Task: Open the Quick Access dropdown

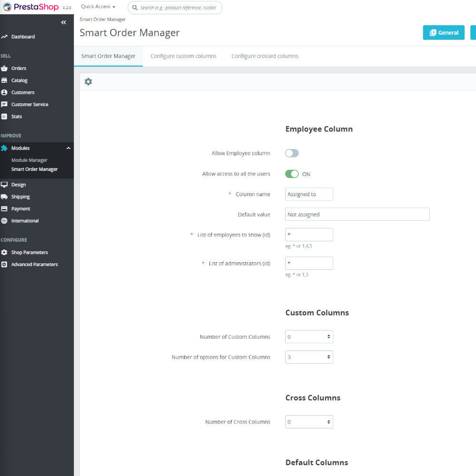Action: (x=98, y=7)
